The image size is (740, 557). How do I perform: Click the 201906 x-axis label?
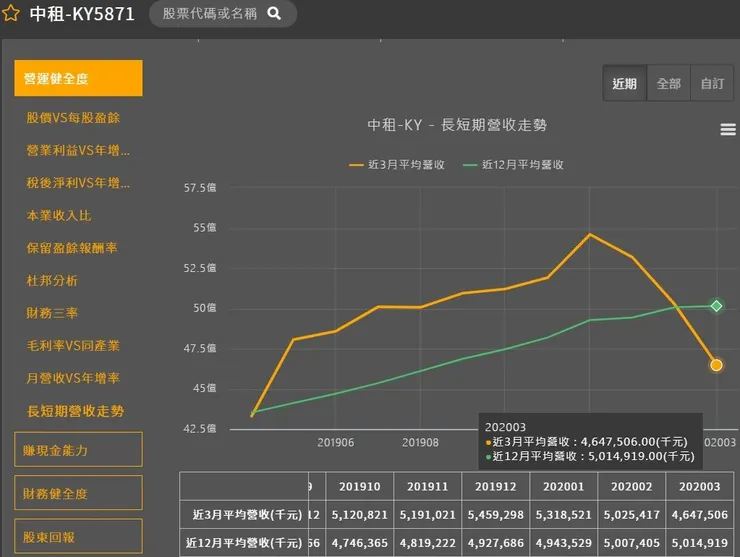(x=336, y=442)
